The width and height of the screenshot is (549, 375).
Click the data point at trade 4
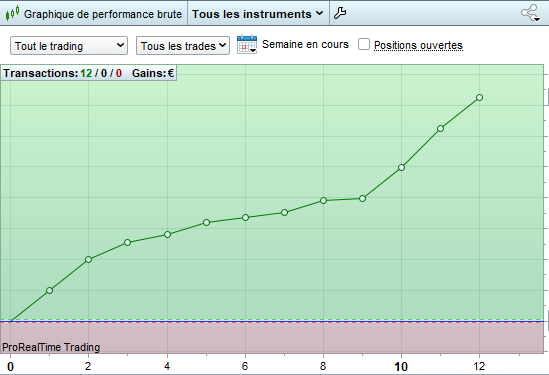coord(167,234)
